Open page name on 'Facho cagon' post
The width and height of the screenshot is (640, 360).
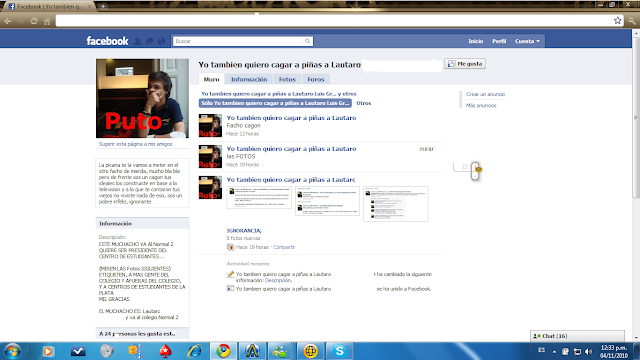click(x=291, y=118)
